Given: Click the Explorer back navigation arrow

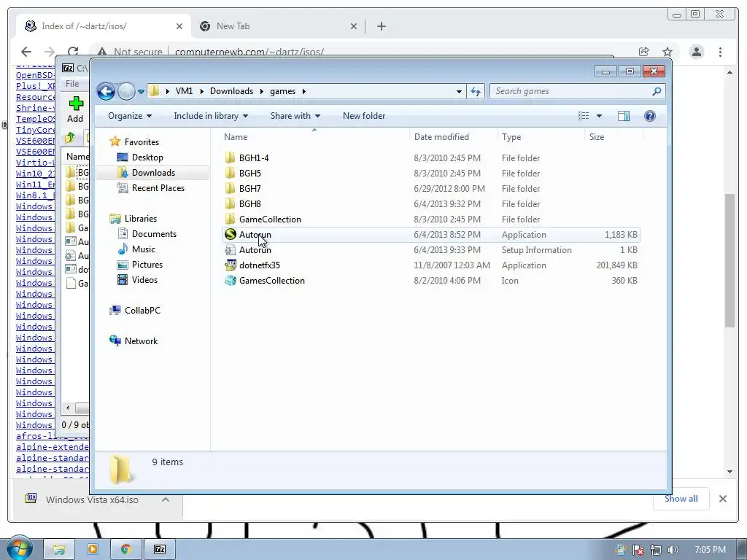Looking at the screenshot, I should pyautogui.click(x=106, y=91).
